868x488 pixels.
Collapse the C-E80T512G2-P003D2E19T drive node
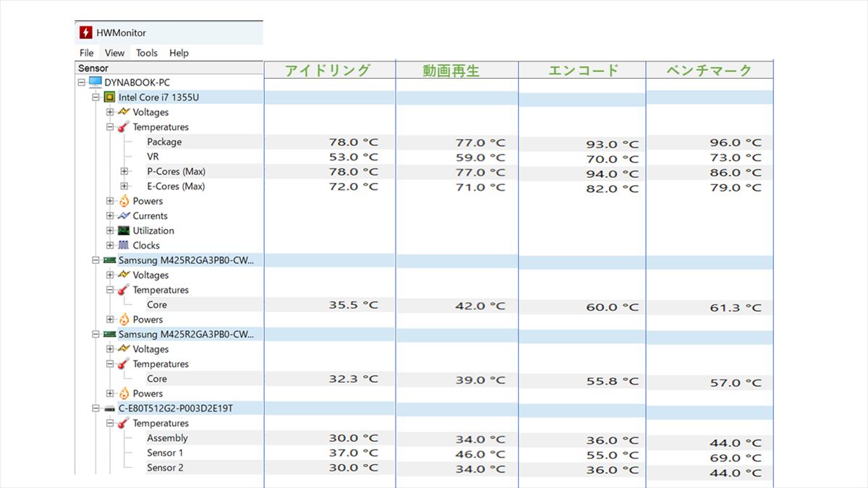coord(95,408)
